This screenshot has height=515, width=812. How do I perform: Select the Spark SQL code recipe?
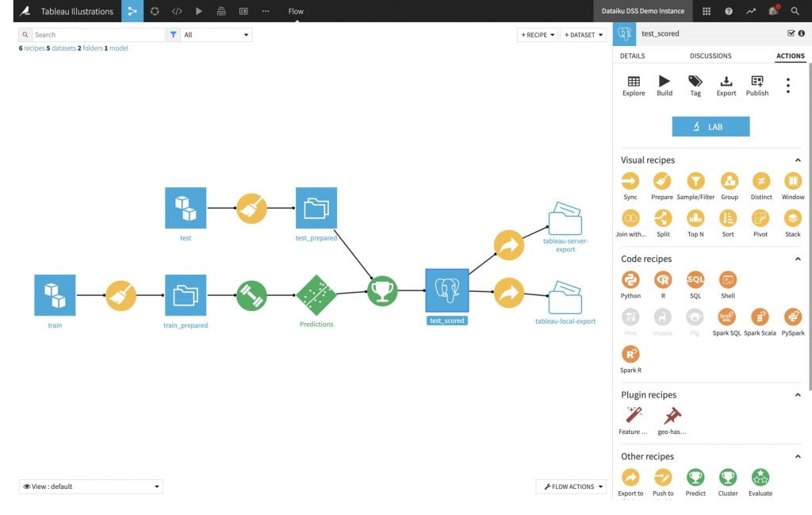click(x=726, y=317)
